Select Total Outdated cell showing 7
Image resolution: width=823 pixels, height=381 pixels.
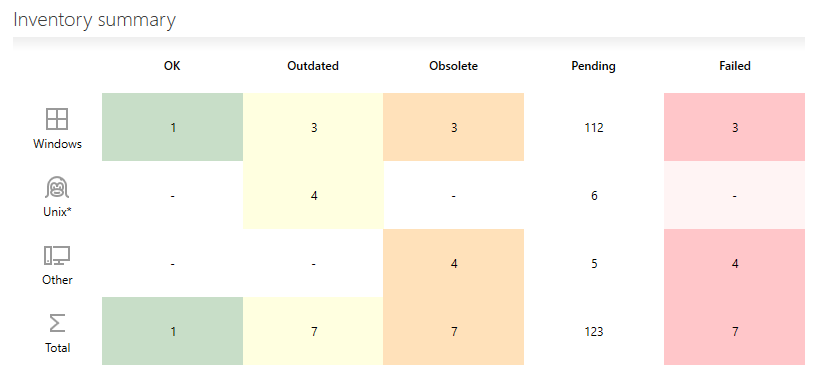313,331
